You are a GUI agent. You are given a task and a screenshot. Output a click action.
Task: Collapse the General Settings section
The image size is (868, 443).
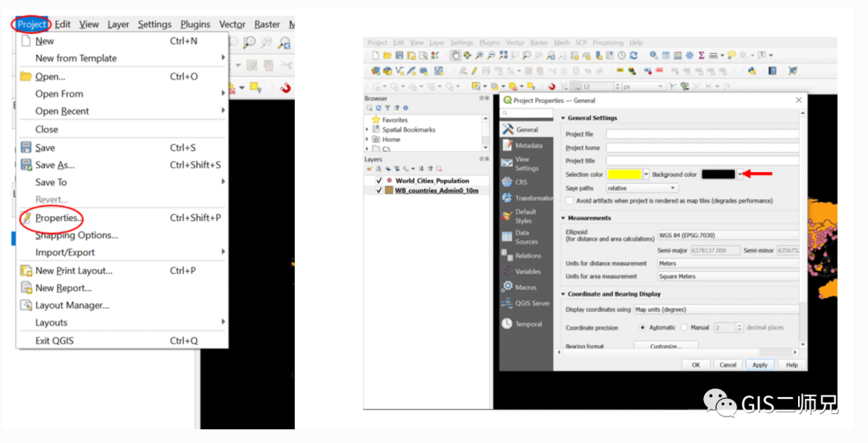pyautogui.click(x=563, y=118)
